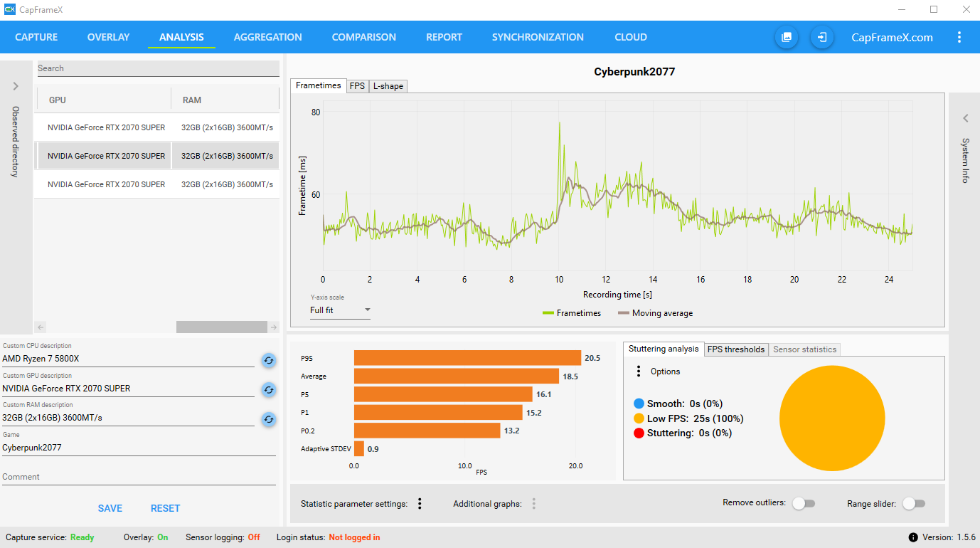The height and width of the screenshot is (548, 980).
Task: Click the Search field above record list
Action: (x=158, y=68)
